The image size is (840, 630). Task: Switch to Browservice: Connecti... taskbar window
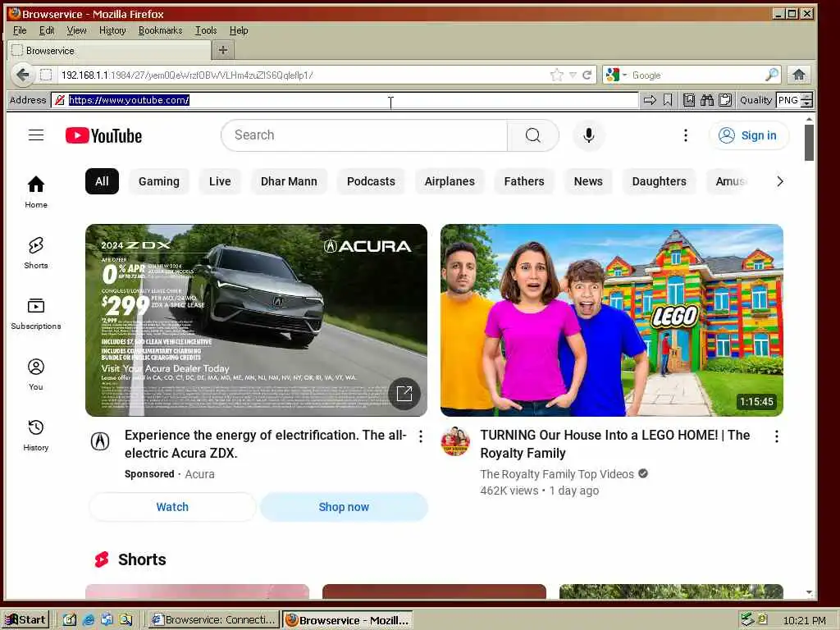pos(213,620)
